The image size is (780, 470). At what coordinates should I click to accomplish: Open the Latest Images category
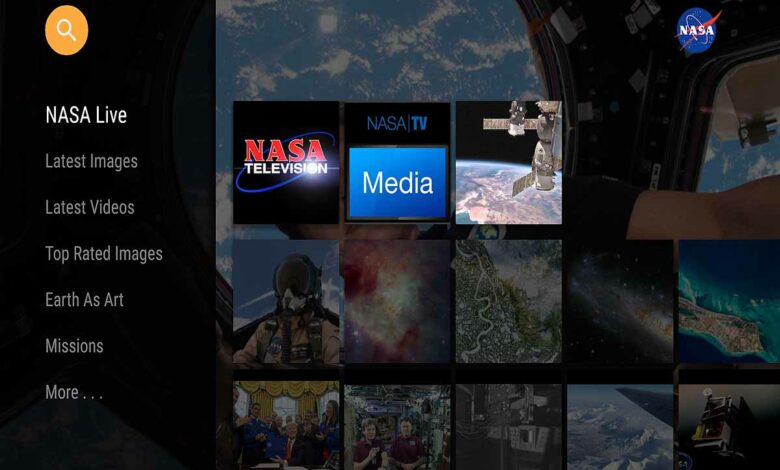pos(92,161)
